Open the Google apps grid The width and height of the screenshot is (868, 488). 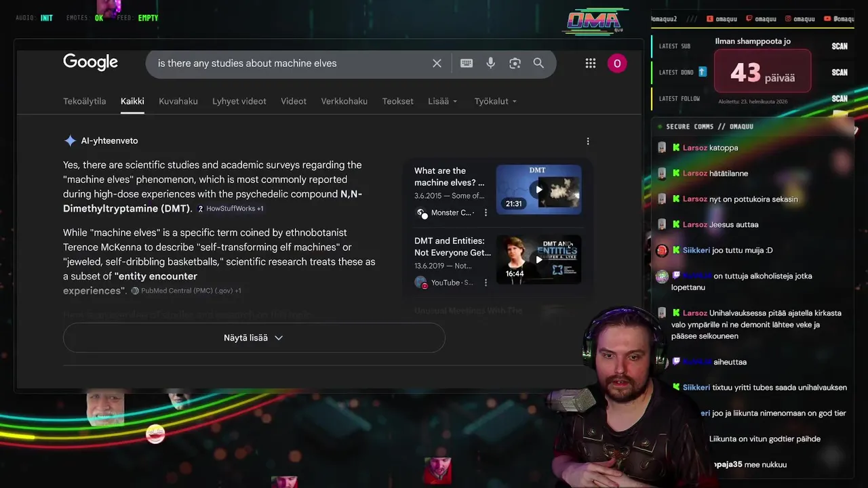click(x=590, y=63)
